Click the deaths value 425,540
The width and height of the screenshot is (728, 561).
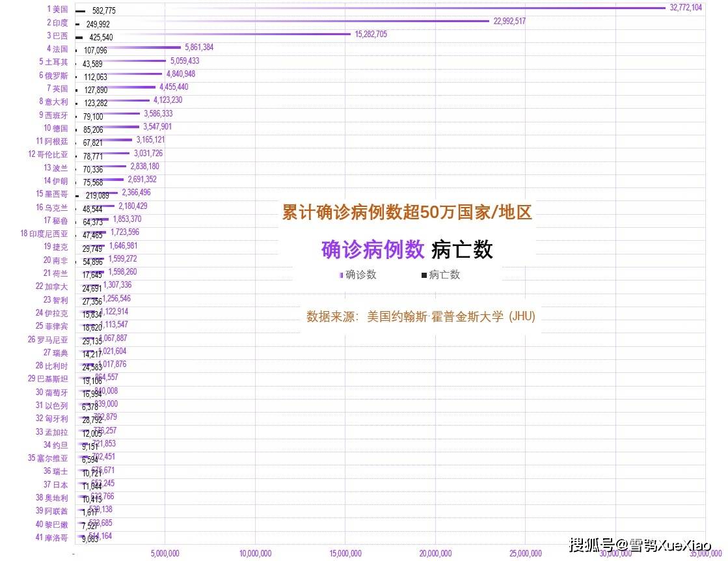101,37
